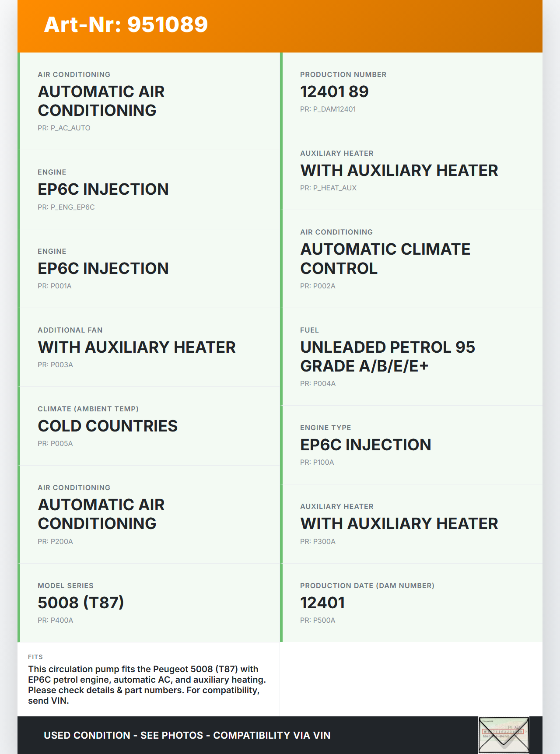Click the PR: P001A engine code
560x754 pixels.
point(54,286)
